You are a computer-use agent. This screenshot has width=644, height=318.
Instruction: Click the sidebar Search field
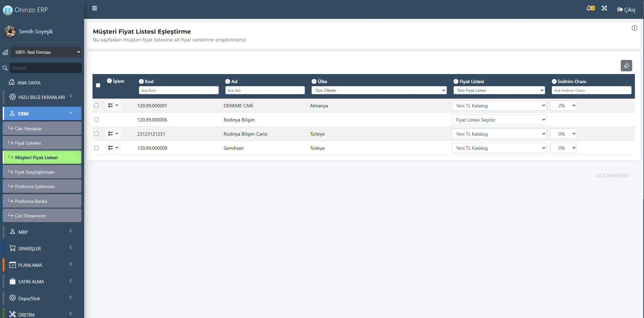click(x=46, y=68)
